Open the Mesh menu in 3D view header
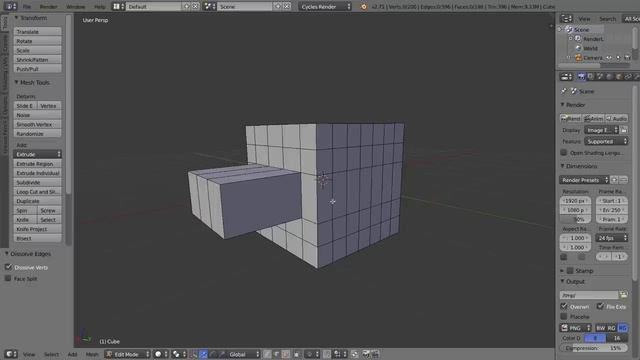The image size is (640, 360). 92,354
